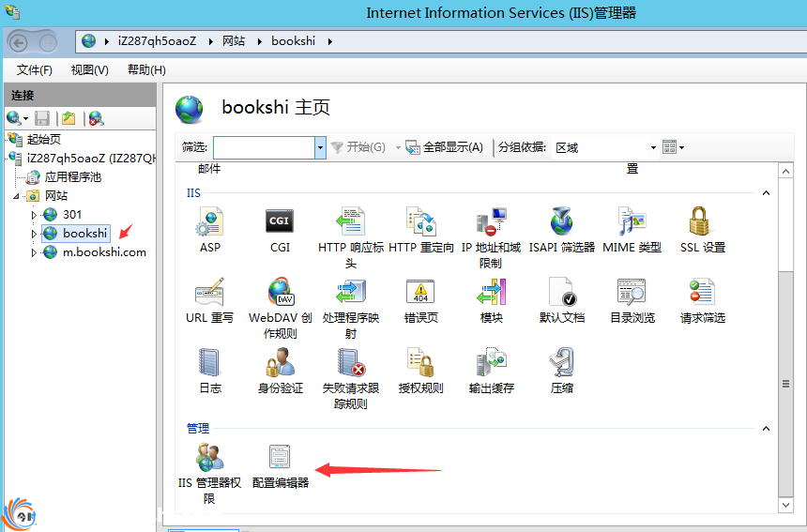
Task: Open HTTP 响应标头 feature
Action: coord(351,237)
